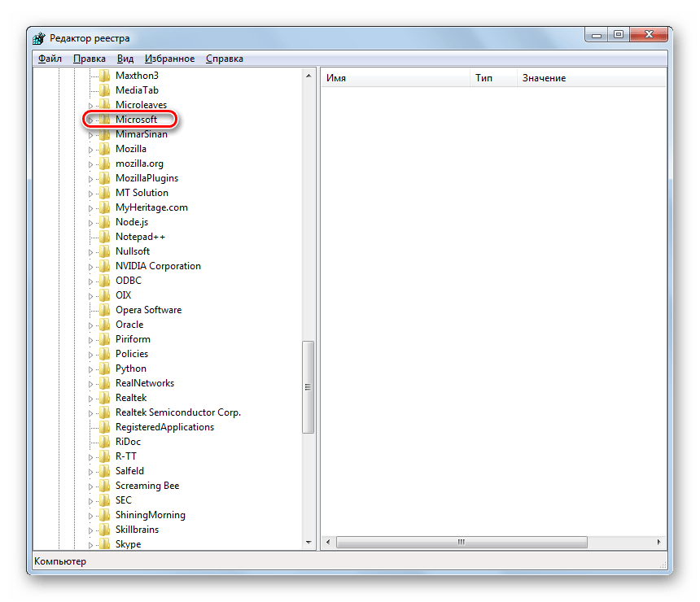Click the Значение column header
The image size is (700, 602).
tap(544, 78)
